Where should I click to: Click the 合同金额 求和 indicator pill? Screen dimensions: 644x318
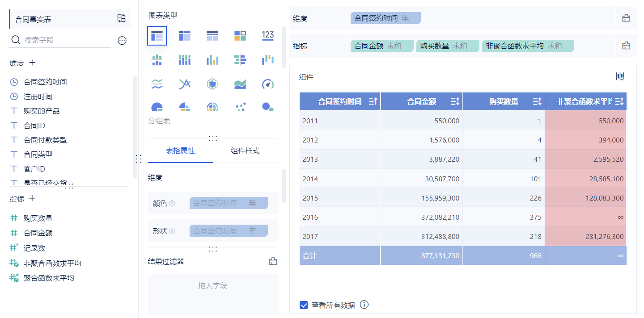[x=382, y=46]
